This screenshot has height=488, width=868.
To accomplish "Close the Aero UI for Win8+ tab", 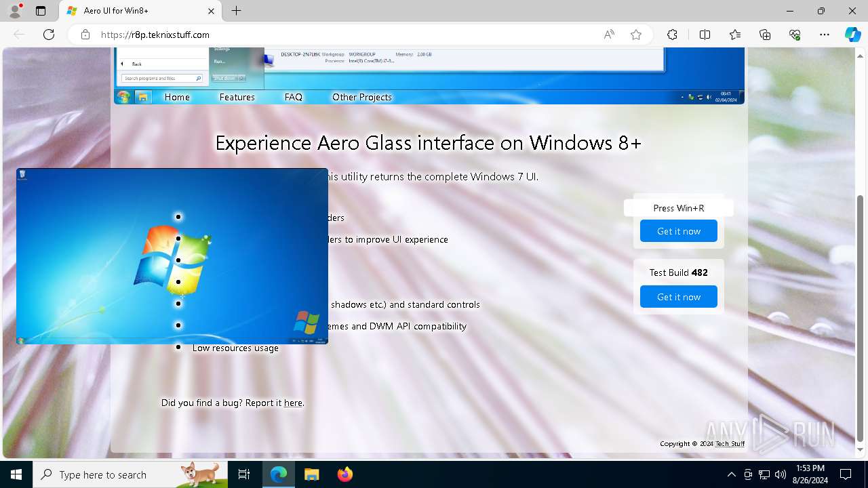I will click(211, 11).
